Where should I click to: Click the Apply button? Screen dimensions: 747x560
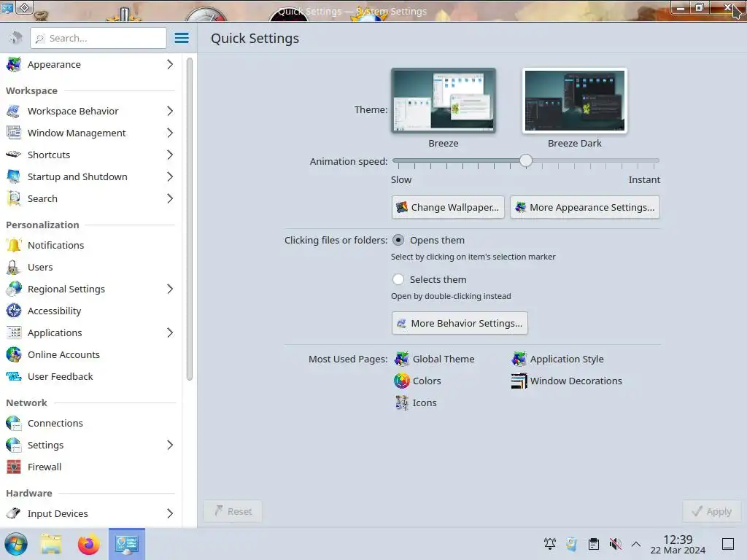(x=712, y=511)
